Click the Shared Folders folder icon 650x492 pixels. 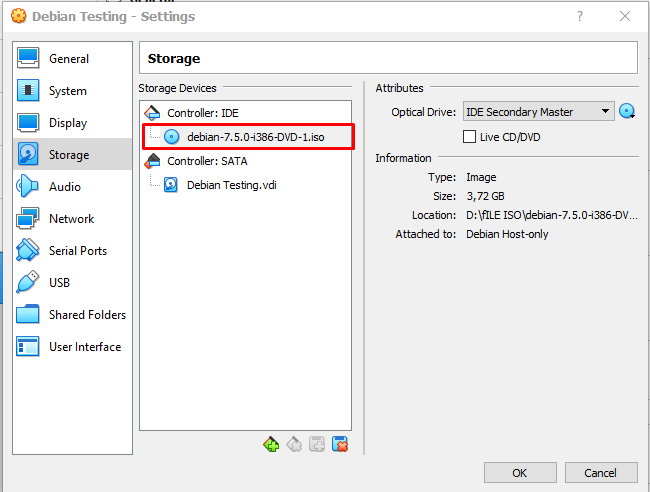28,314
